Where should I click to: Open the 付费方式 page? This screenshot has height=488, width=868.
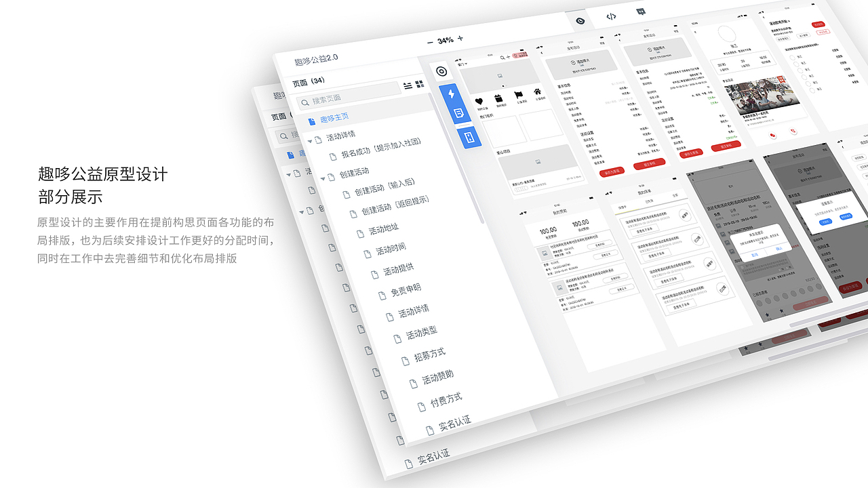(x=446, y=400)
